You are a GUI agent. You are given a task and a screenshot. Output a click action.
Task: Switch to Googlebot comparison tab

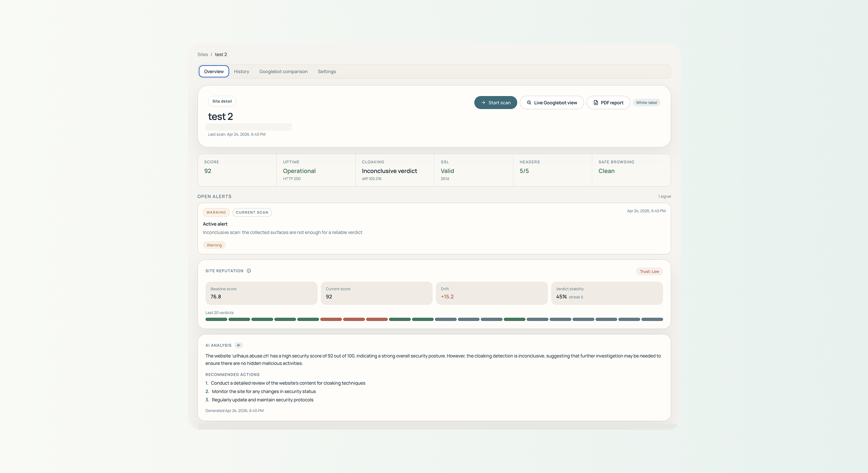coord(283,71)
